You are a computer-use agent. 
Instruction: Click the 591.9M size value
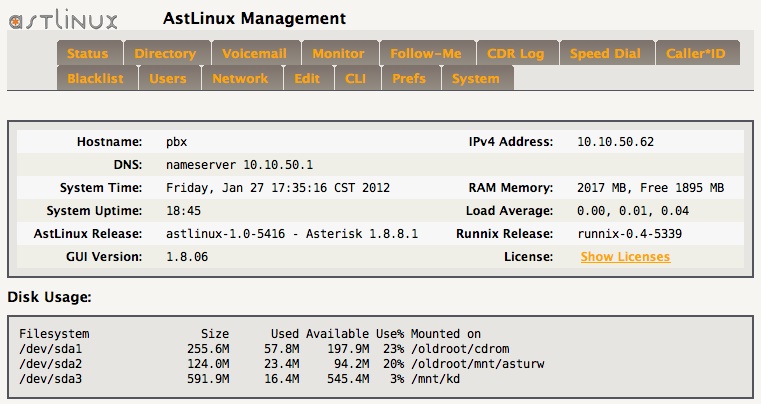point(208,379)
